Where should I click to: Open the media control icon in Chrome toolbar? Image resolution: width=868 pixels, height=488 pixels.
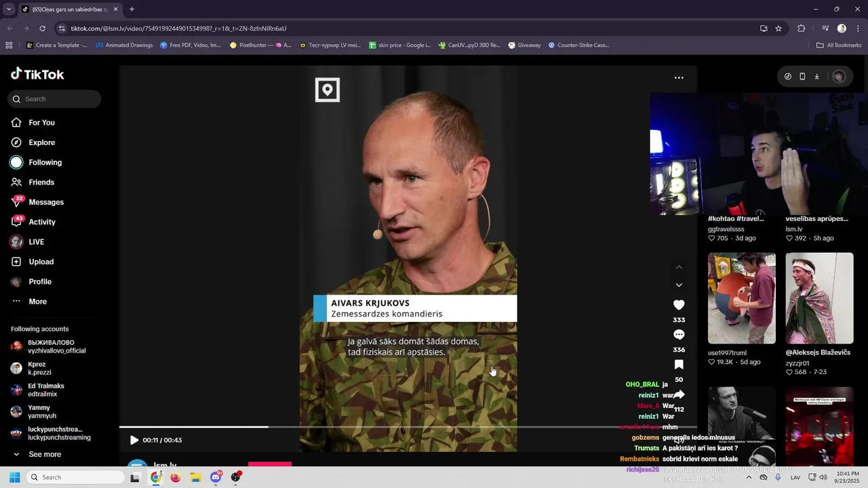(825, 28)
